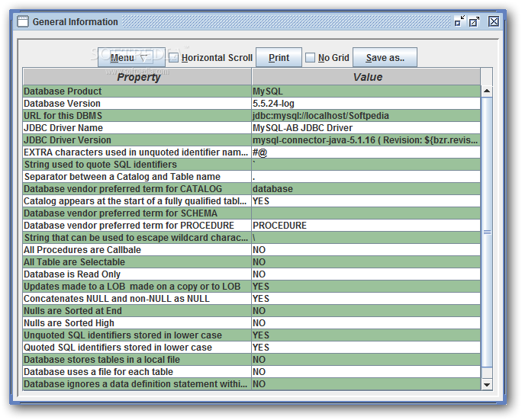This screenshot has width=522, height=420.
Task: Select 'All Procedures are Callbale' cell
Action: click(137, 250)
